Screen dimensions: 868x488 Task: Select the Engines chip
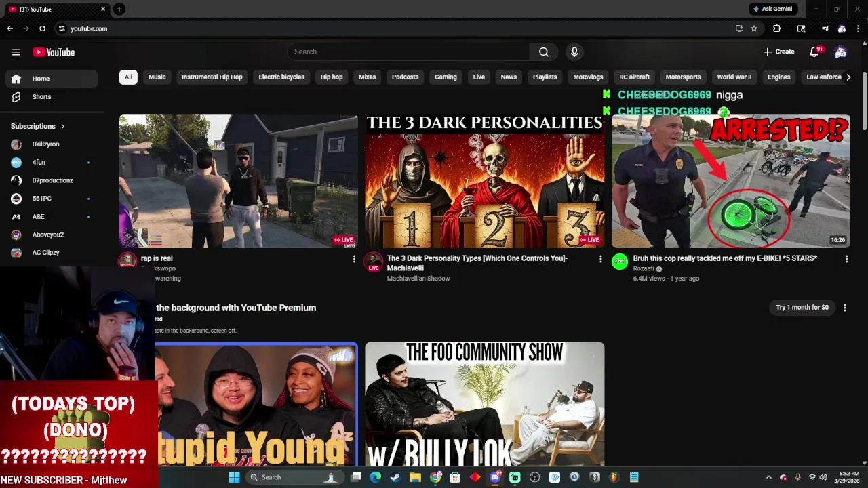tap(778, 77)
